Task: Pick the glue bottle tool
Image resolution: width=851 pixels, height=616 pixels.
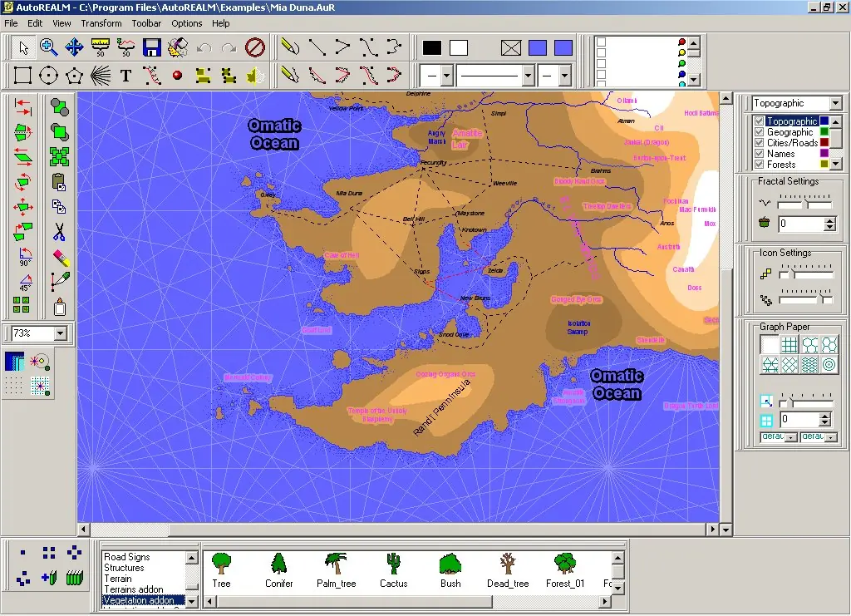Action: coord(59,307)
